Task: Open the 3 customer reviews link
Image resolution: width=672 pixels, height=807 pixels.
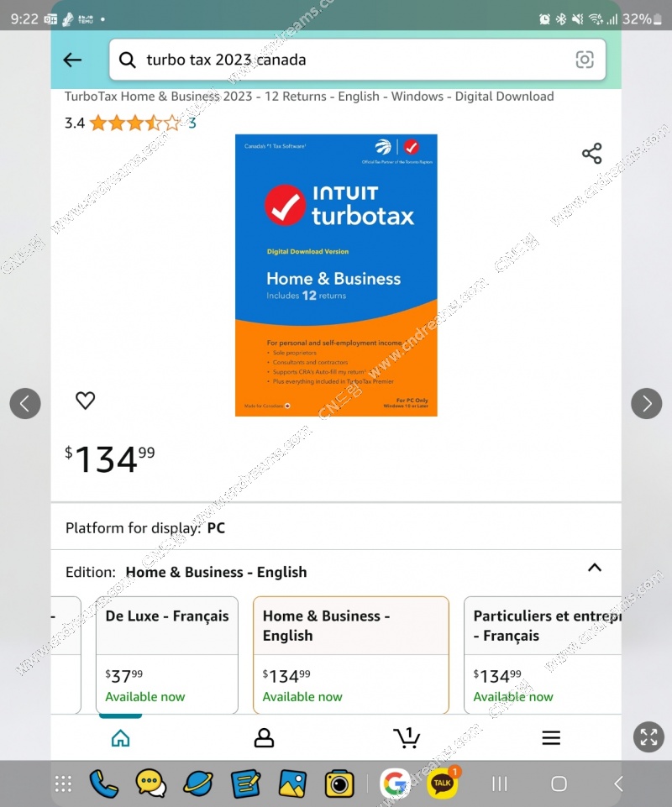Action: [192, 123]
